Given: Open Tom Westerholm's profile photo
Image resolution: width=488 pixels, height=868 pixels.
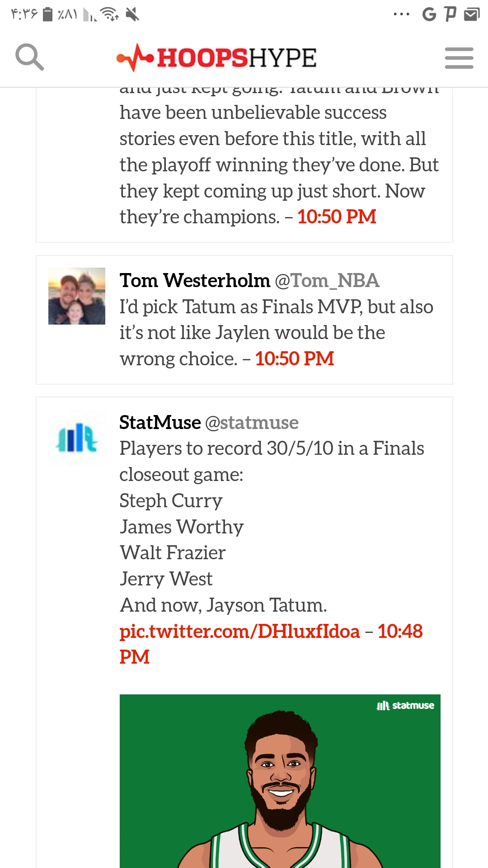Looking at the screenshot, I should tap(77, 296).
